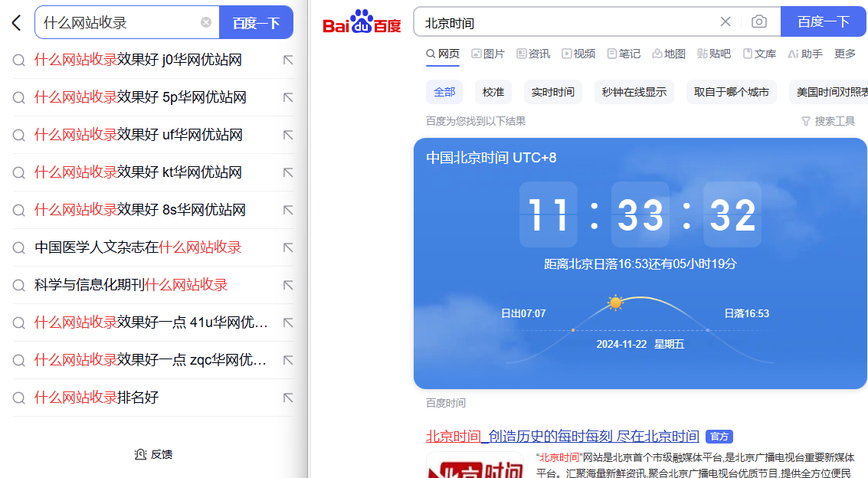
Task: Clear 北京时间 query with X icon
Action: (726, 21)
